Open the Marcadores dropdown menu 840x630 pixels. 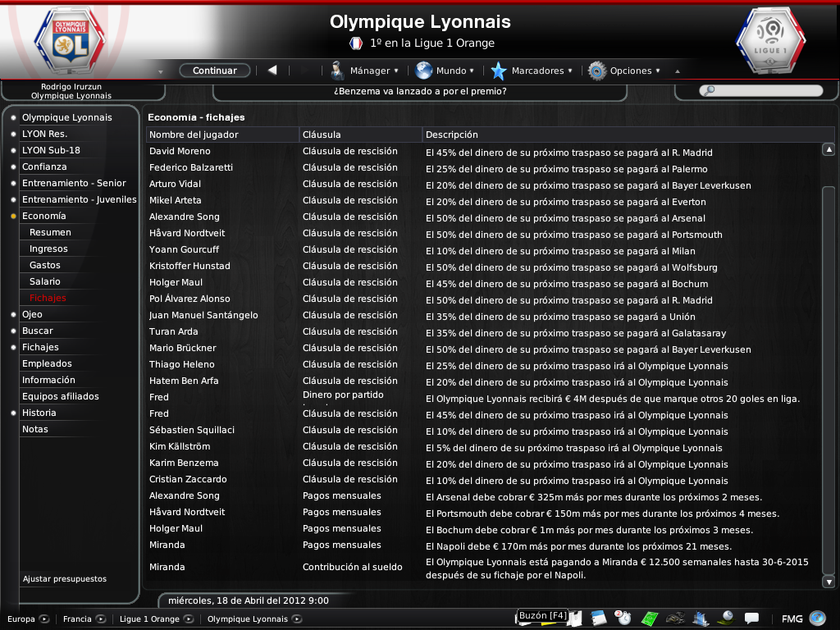541,71
